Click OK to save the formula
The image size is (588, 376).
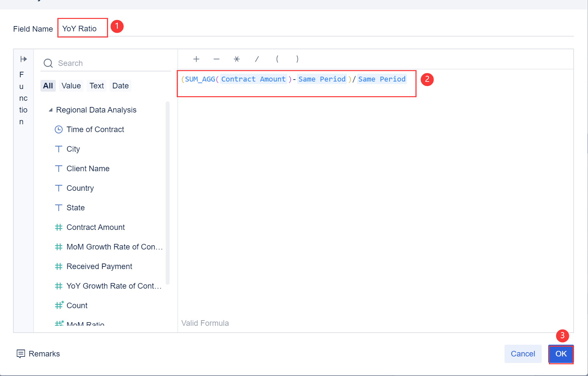tap(561, 354)
